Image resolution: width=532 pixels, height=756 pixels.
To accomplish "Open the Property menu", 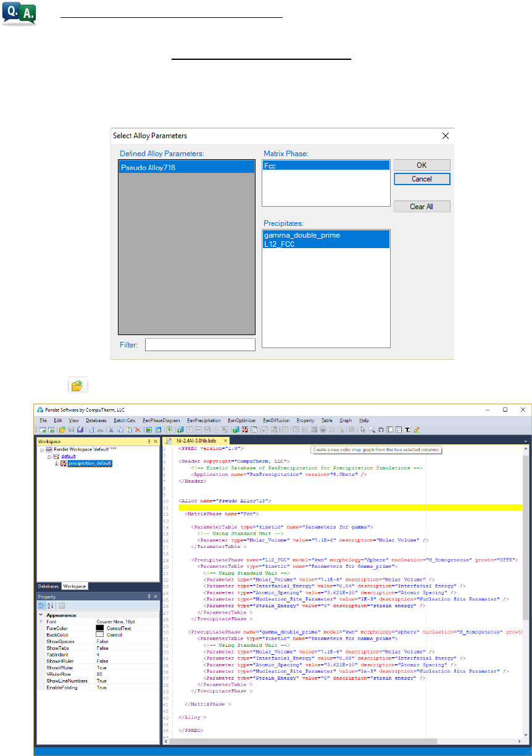I will click(305, 420).
